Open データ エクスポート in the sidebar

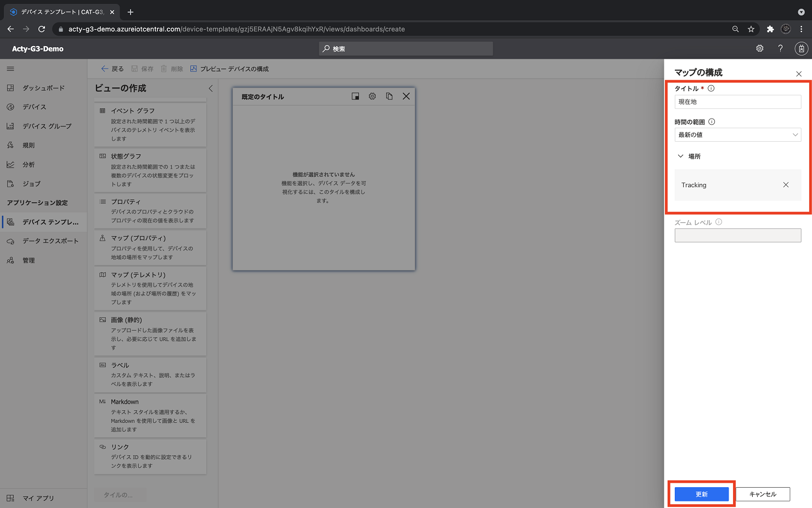(43, 241)
